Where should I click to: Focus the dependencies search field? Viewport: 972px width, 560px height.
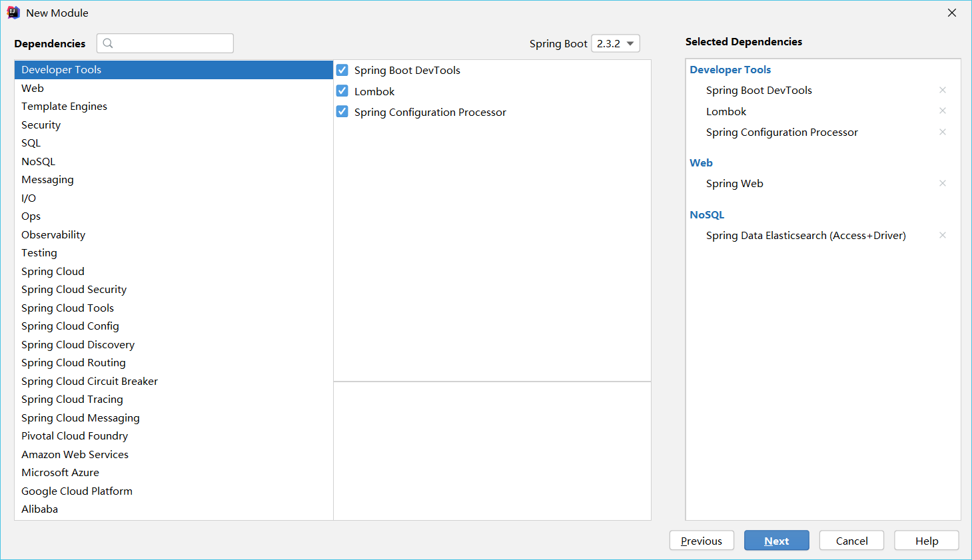click(165, 43)
